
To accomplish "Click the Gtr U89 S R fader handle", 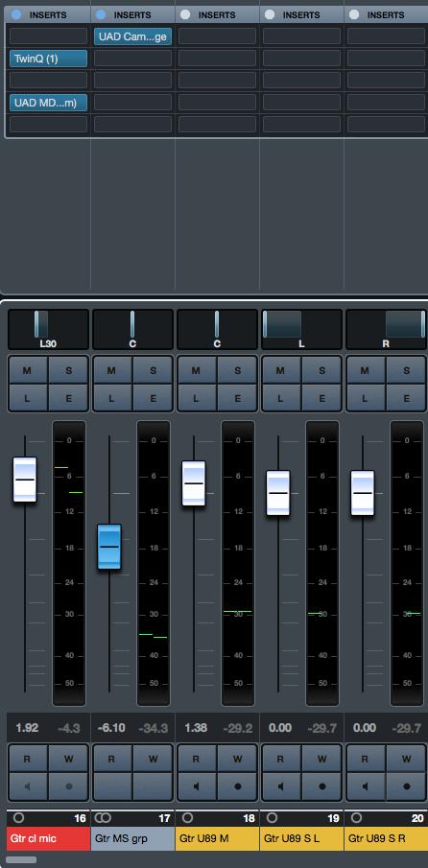I will coord(363,493).
